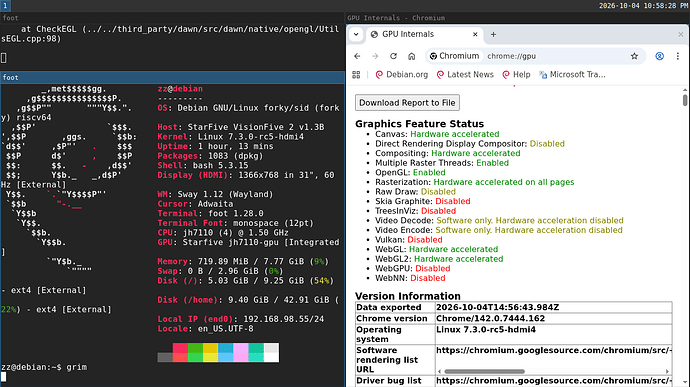Image resolution: width=690 pixels, height=387 pixels.
Task: Open the Help bookmark
Action: (516, 75)
